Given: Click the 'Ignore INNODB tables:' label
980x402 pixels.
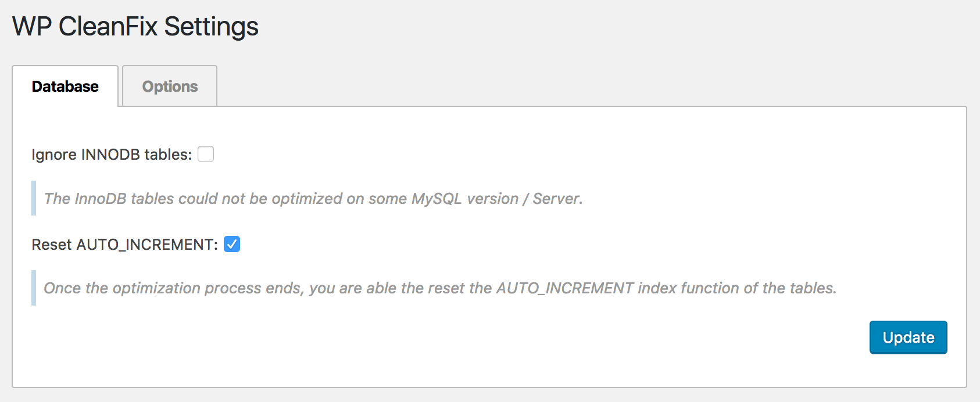Looking at the screenshot, I should click(112, 155).
